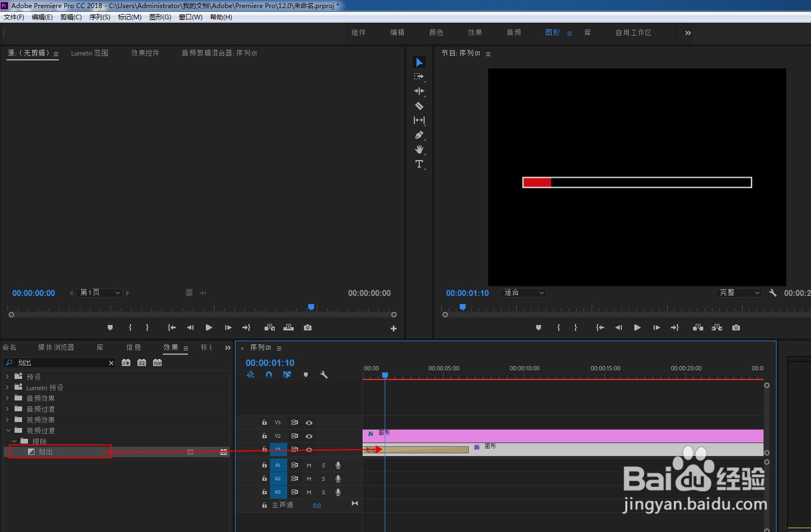Image resolution: width=811 pixels, height=532 pixels.
Task: Switch to the 音频 workspace
Action: 514,32
